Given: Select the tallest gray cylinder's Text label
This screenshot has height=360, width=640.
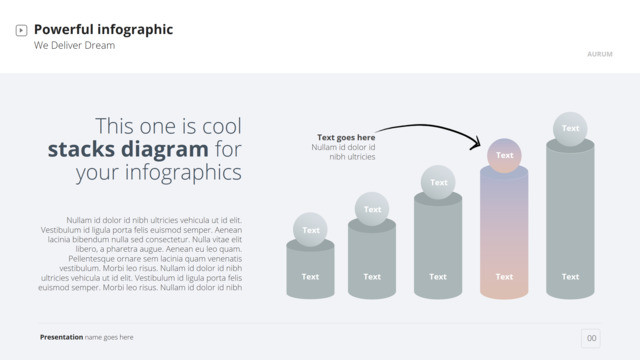Looking at the screenshot, I should [x=570, y=277].
